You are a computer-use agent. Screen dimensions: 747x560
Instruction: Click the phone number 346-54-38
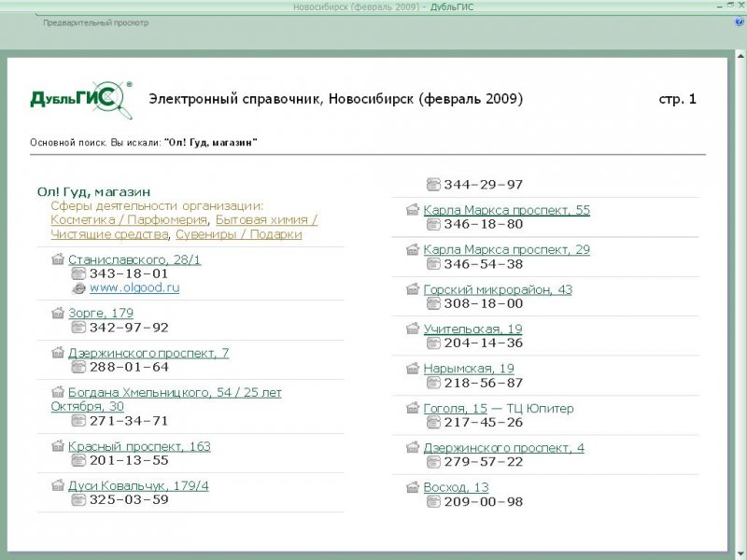(x=483, y=264)
